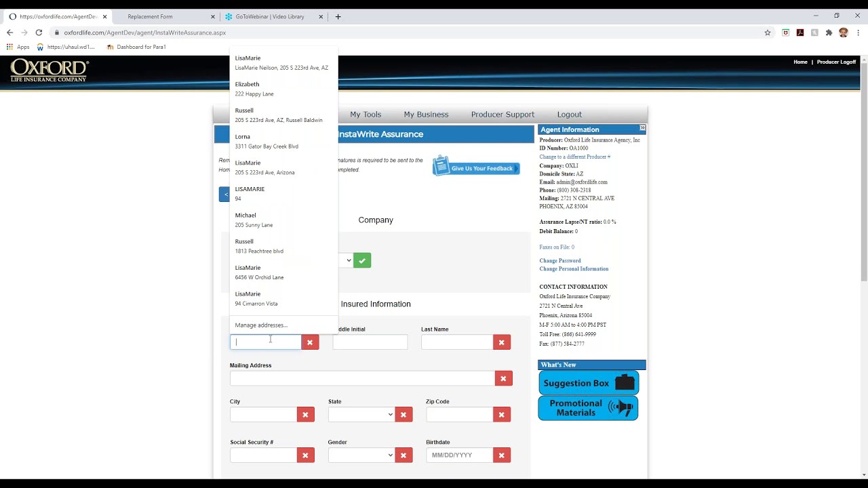Screen dimensions: 868x488
Task: Click the Oxford Life Insurance Company logo
Action: point(50,70)
